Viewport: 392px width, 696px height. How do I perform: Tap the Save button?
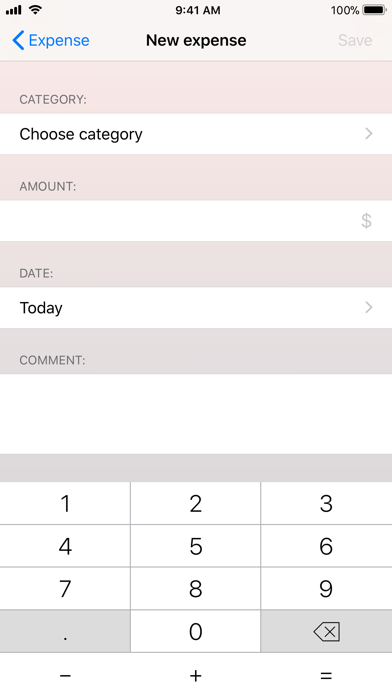click(355, 40)
